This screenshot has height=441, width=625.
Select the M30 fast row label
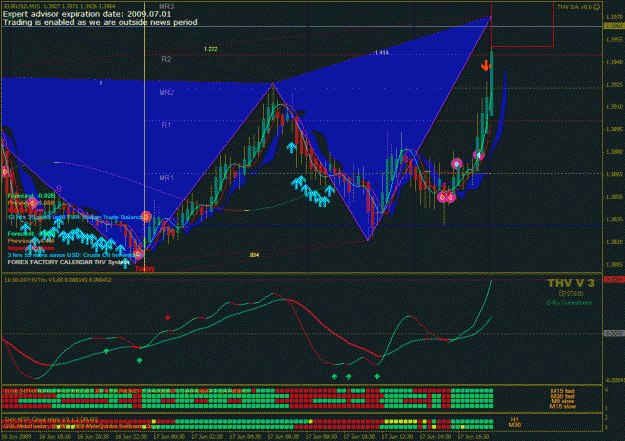click(x=562, y=396)
